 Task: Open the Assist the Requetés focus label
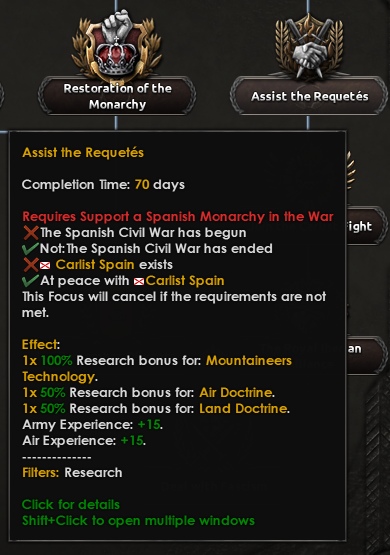pos(309,96)
